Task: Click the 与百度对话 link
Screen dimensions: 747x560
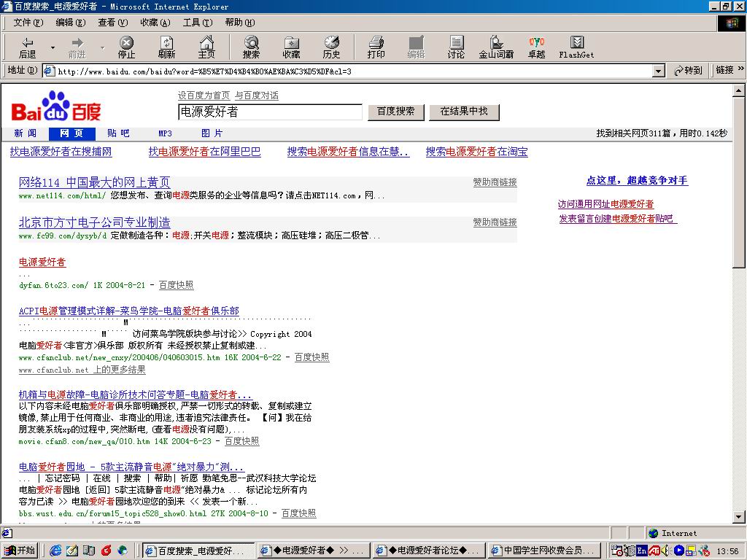Action: coord(257,96)
